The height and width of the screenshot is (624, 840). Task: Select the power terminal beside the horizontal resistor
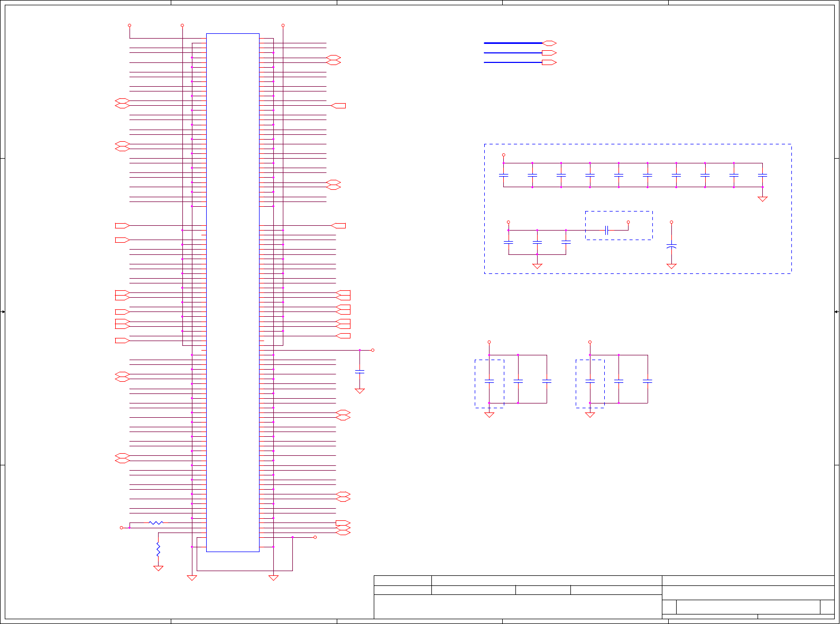(x=121, y=528)
